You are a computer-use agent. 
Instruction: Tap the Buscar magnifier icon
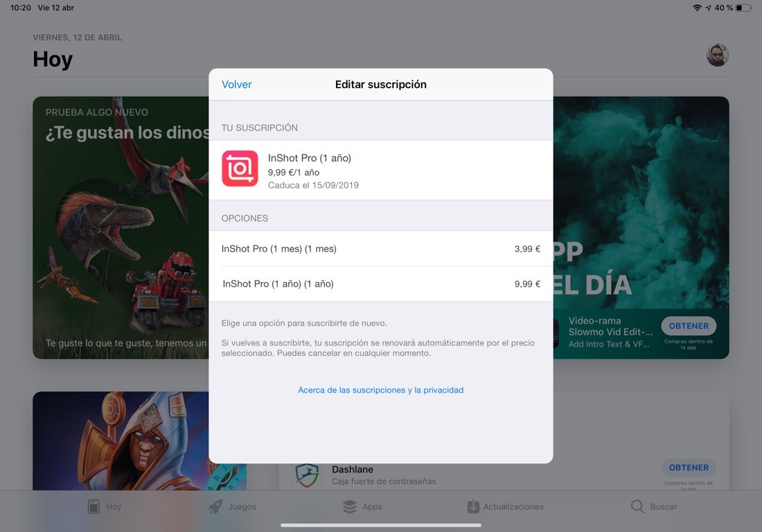tap(637, 506)
